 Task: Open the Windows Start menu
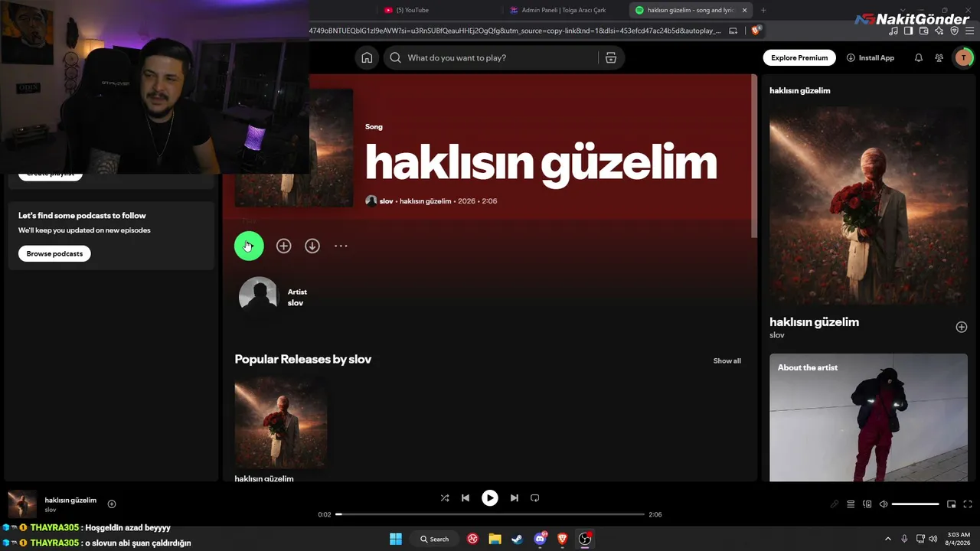[x=396, y=539]
